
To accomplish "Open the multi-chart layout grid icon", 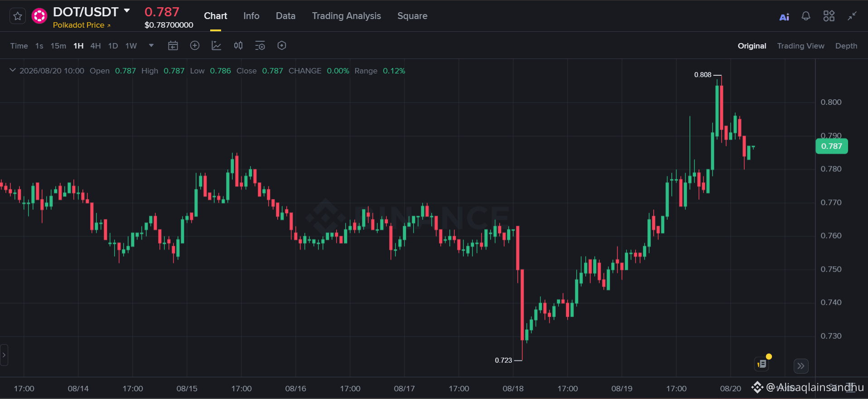I will tap(829, 16).
